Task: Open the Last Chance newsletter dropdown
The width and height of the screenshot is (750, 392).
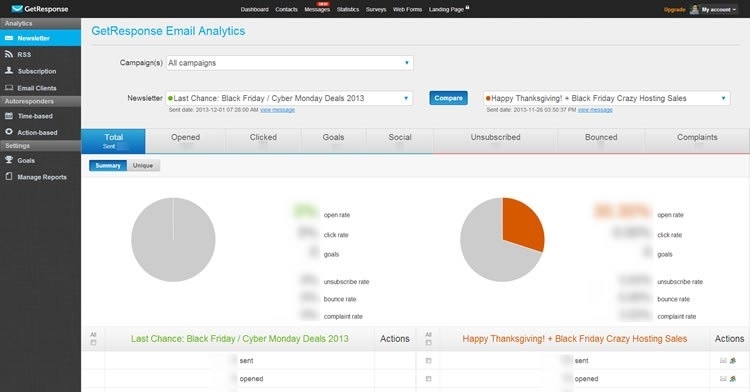Action: pos(289,98)
